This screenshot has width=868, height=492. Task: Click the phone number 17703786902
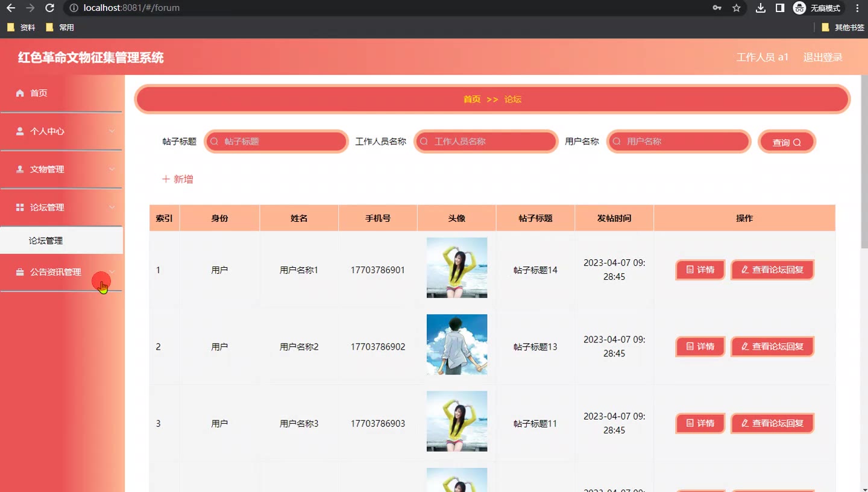tap(378, 347)
